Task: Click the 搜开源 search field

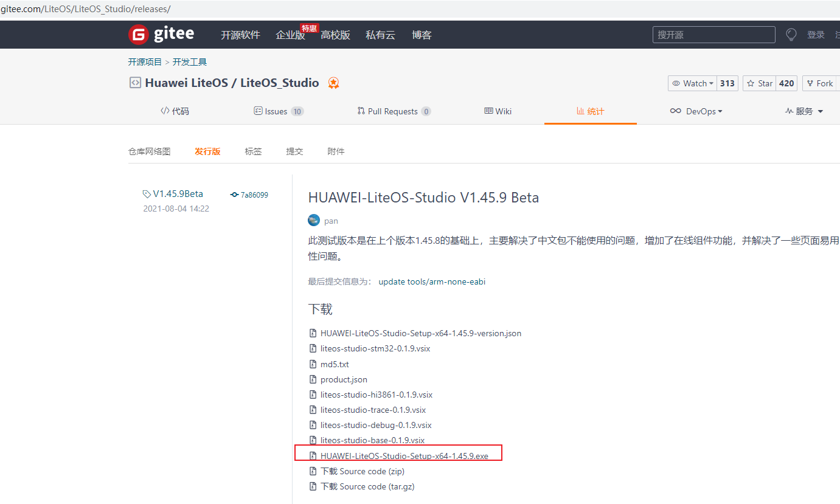Action: (714, 35)
